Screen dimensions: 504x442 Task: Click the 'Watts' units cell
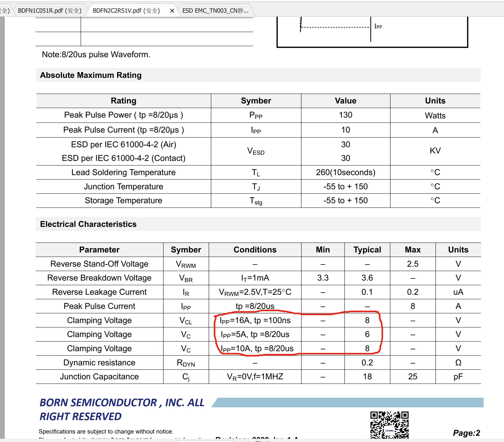click(x=435, y=116)
